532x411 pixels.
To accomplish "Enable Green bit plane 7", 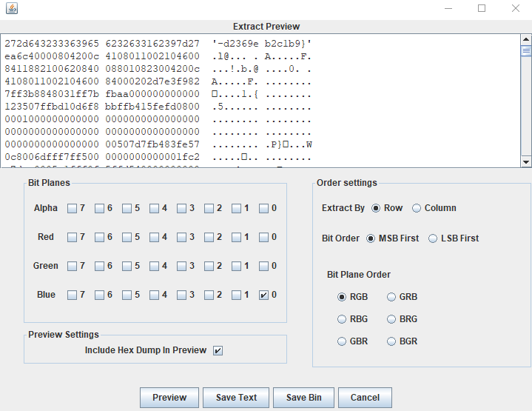I will coord(72,266).
